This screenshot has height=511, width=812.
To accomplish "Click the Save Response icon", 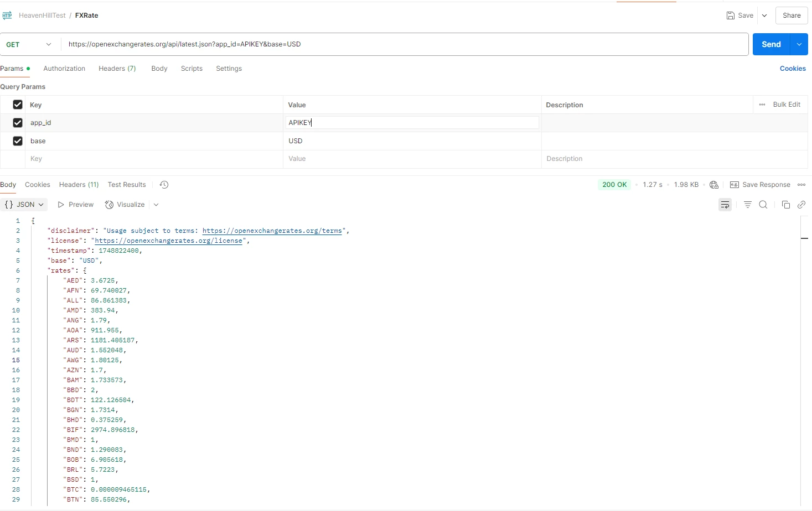I will pos(735,185).
